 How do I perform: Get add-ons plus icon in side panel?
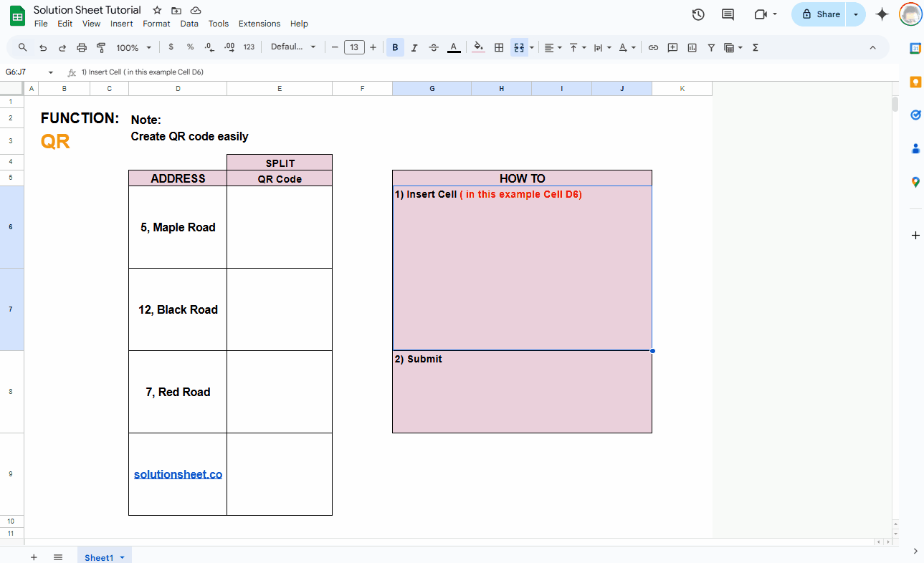[915, 235]
